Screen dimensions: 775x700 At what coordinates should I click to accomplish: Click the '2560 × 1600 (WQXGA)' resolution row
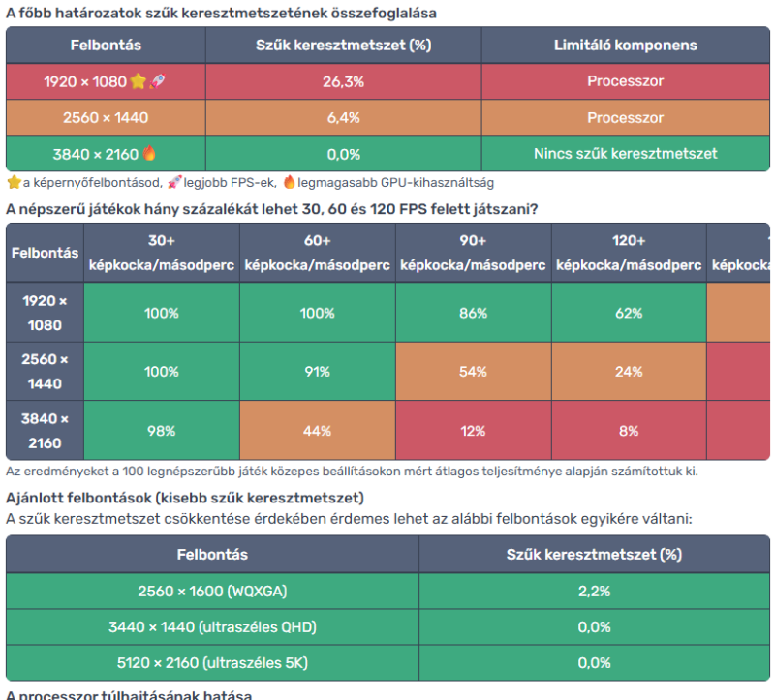pyautogui.click(x=212, y=591)
